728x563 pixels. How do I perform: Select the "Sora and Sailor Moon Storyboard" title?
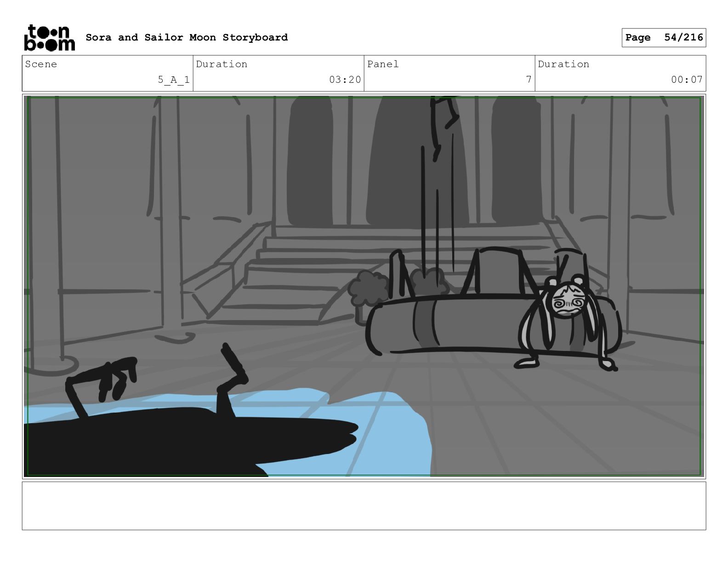[187, 37]
